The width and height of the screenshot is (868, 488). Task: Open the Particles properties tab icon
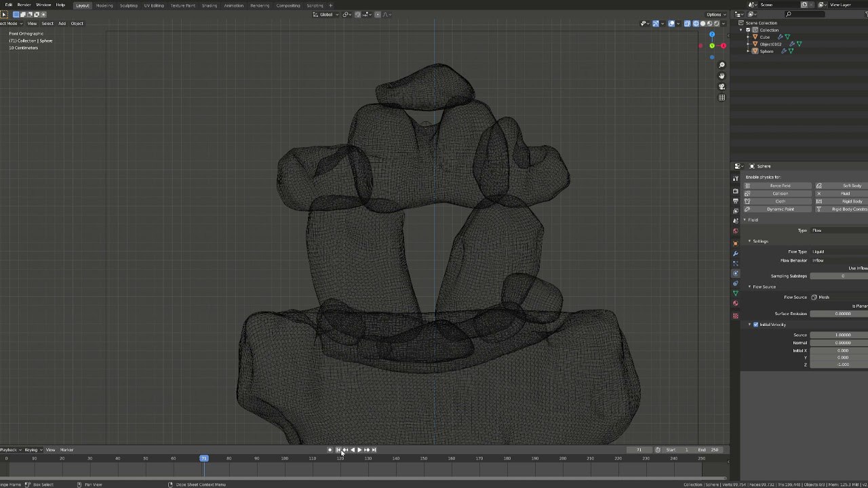tap(736, 263)
